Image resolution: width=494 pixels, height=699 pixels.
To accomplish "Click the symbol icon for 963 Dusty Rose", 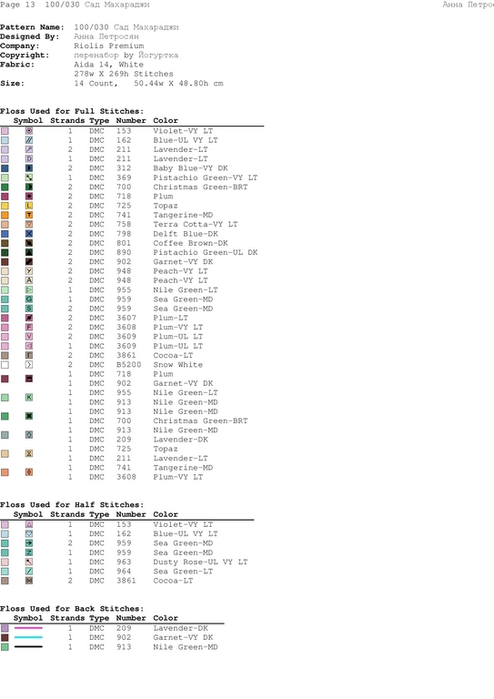I will click(x=29, y=562).
